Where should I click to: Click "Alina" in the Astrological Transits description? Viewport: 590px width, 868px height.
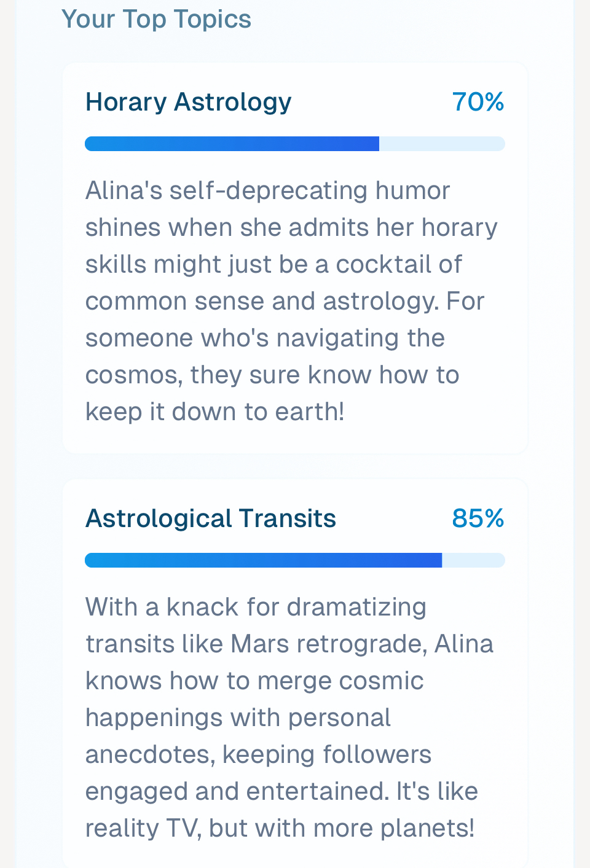tap(464, 644)
